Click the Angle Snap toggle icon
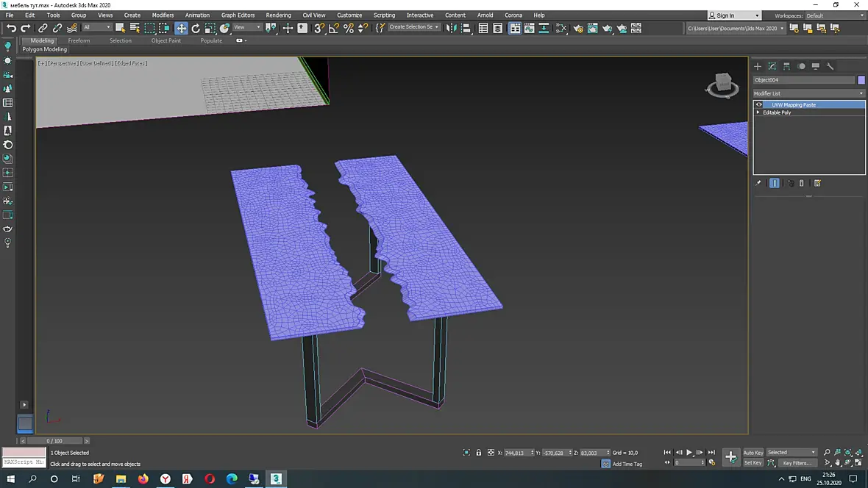The width and height of the screenshot is (868, 488). click(334, 28)
